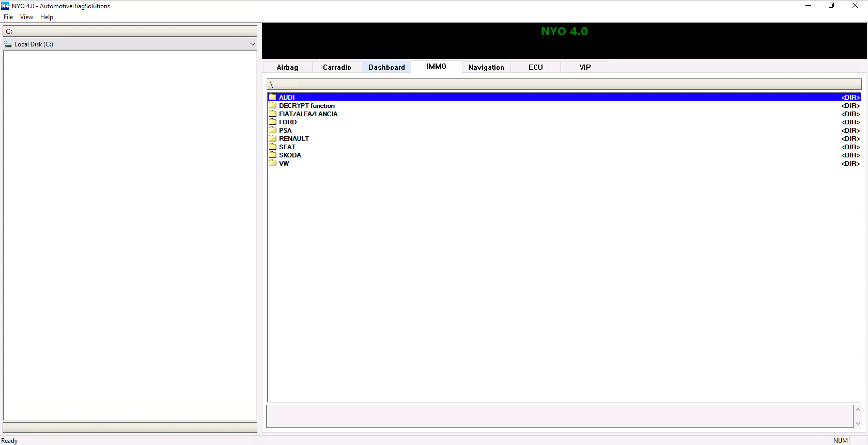Expand the Local Disk (C:) drive dropdown
Image resolution: width=868 pixels, height=445 pixels.
[x=252, y=44]
